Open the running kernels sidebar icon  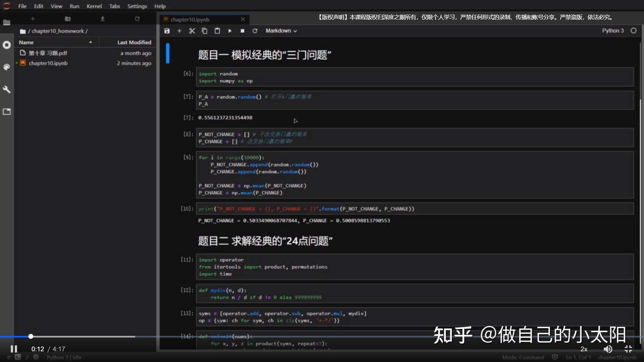[x=7, y=45]
